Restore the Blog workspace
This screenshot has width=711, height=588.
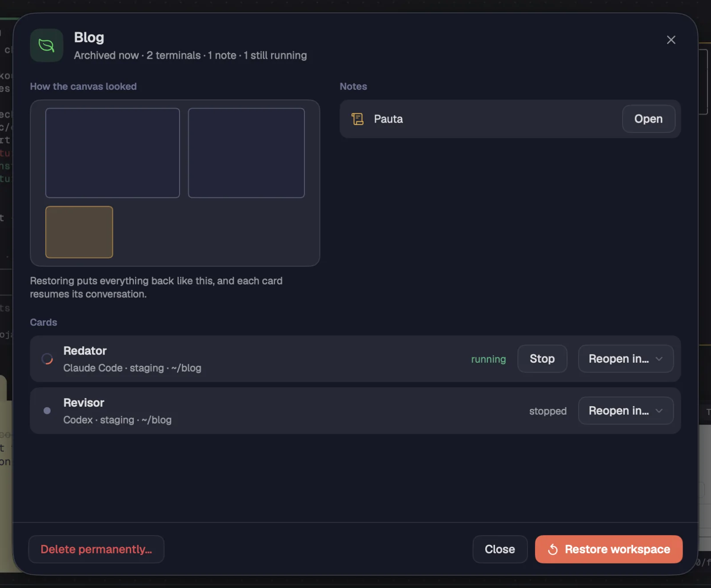pyautogui.click(x=609, y=549)
